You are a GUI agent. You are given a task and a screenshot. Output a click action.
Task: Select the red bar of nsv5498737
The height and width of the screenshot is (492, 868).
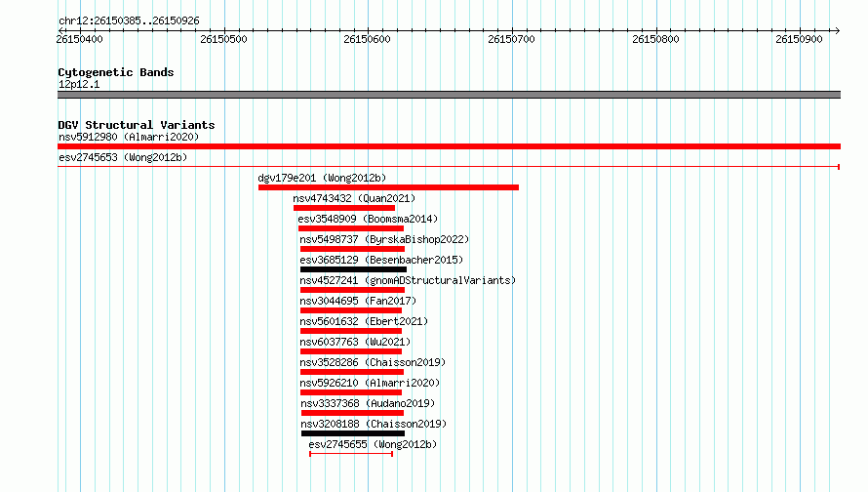tap(353, 249)
